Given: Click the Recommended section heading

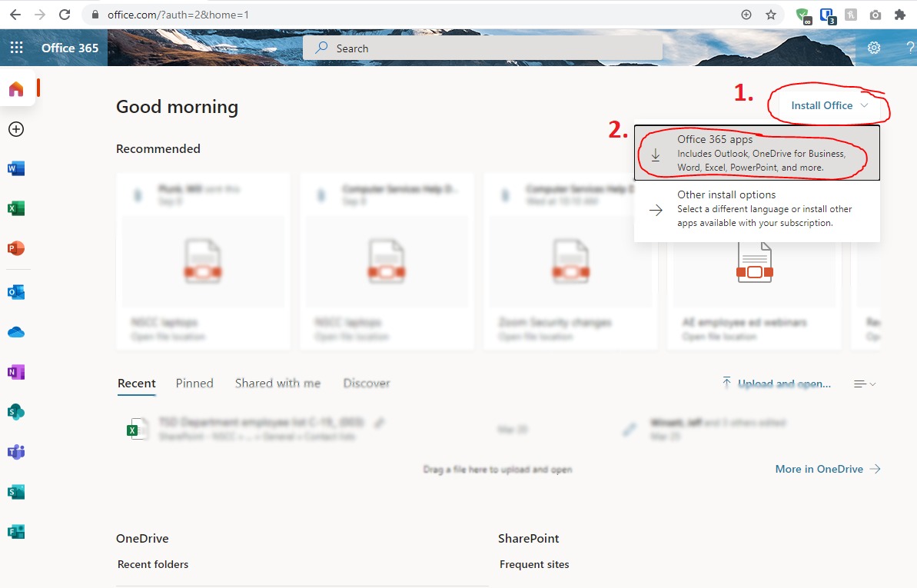Looking at the screenshot, I should pos(158,148).
